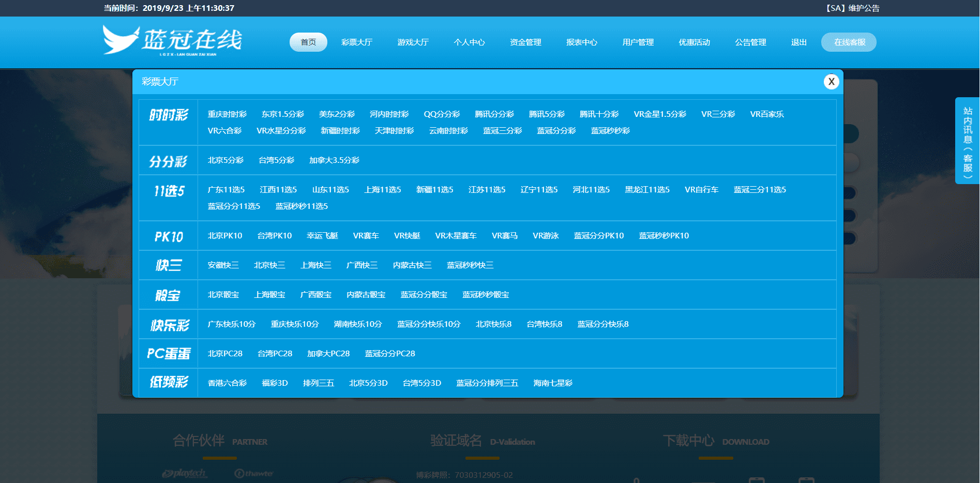Select the PC蛋蛋 category label
Screen dimensions: 980x483
168,354
